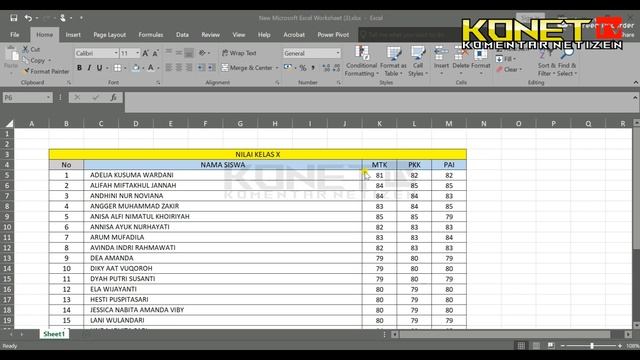The height and width of the screenshot is (360, 640).
Task: Click the zoom slider handle
Action: click(x=592, y=346)
